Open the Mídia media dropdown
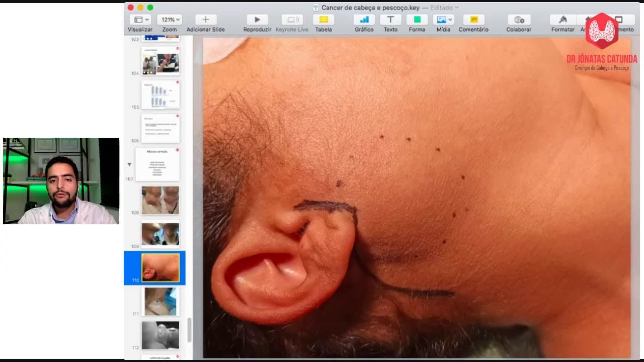 (444, 20)
